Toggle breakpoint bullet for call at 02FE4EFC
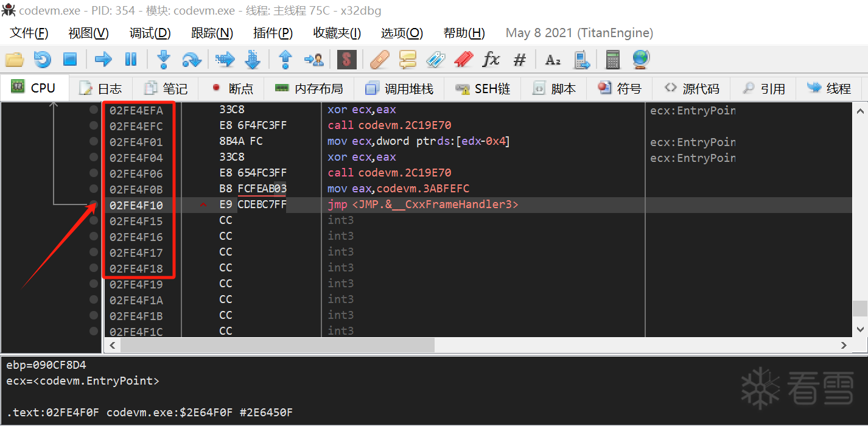The image size is (868, 426). (94, 125)
